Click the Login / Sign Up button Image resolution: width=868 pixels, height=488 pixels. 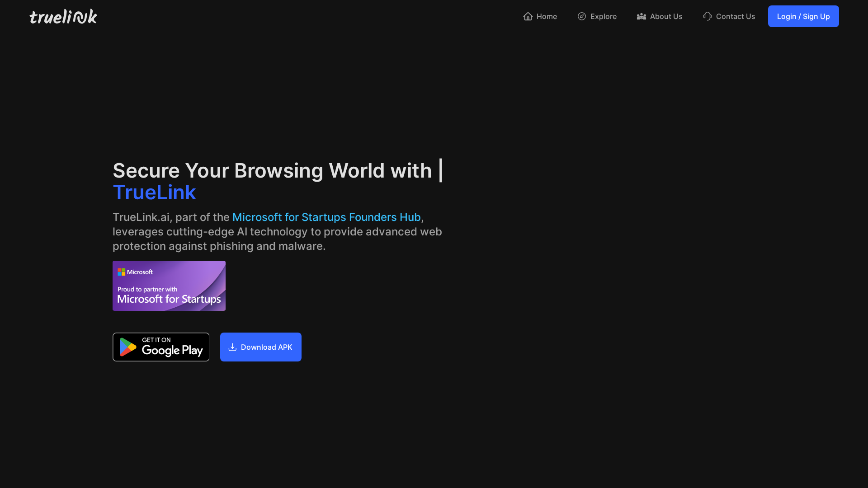pyautogui.click(x=803, y=16)
